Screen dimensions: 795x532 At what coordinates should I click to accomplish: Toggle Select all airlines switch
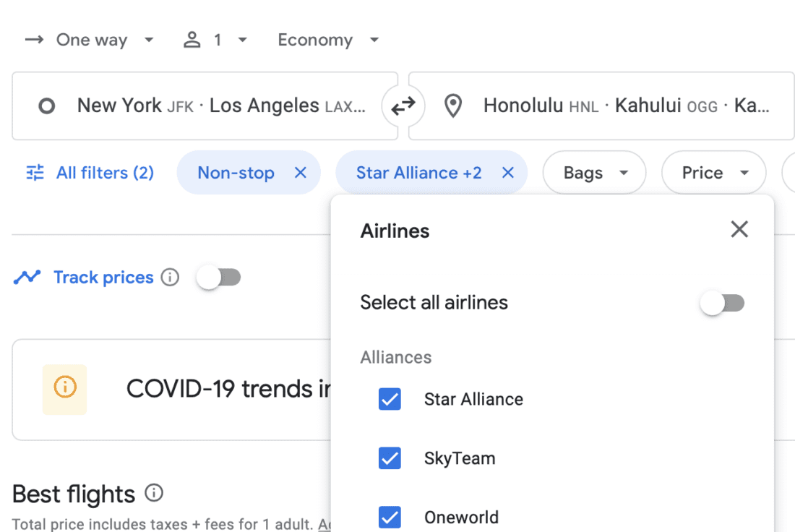tap(723, 304)
